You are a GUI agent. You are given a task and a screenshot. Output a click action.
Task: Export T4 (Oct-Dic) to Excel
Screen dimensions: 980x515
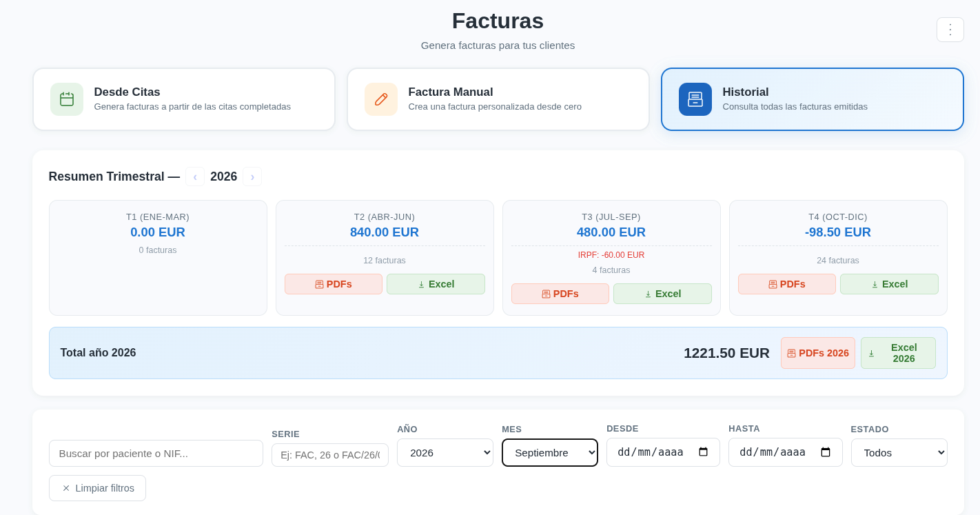coord(889,284)
